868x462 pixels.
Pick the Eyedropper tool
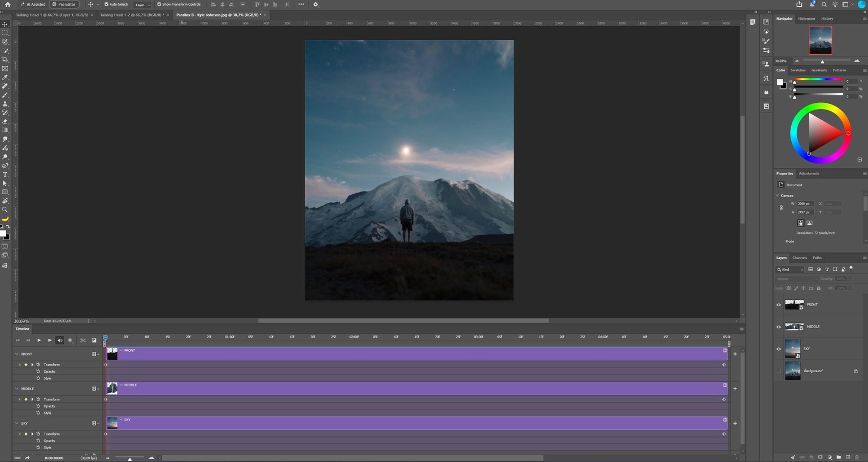(5, 77)
